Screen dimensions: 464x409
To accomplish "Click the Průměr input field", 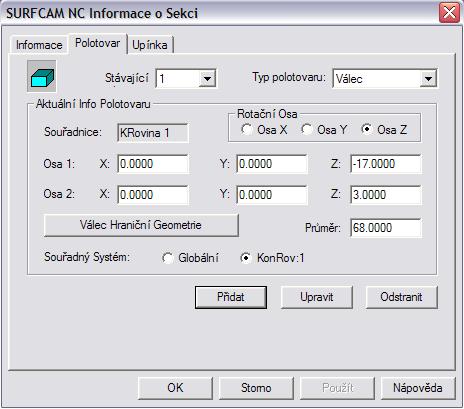I will [x=386, y=228].
